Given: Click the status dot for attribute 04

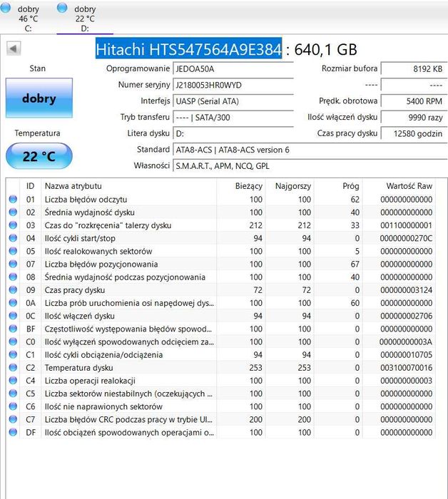Looking at the screenshot, I should tap(13, 238).
